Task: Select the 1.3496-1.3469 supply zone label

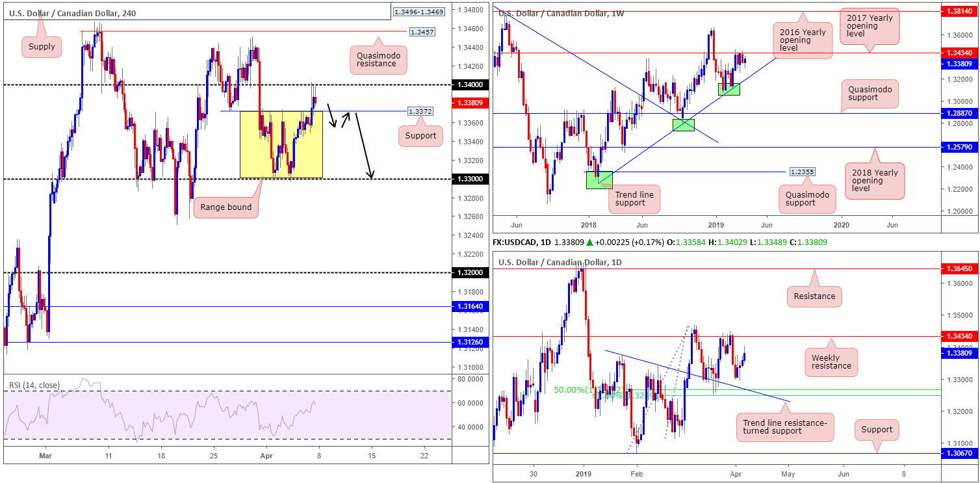Action: click(418, 11)
